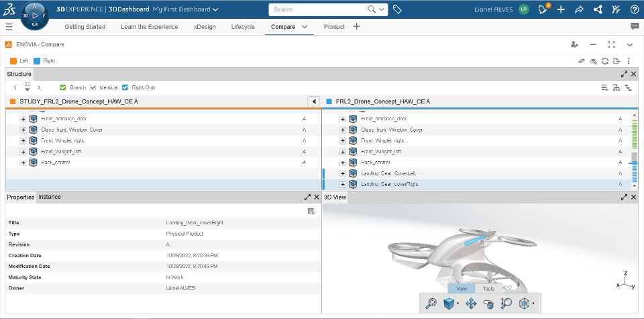Click the orange Left color swatch
Screen dimensions: 644x319
pyautogui.click(x=13, y=61)
